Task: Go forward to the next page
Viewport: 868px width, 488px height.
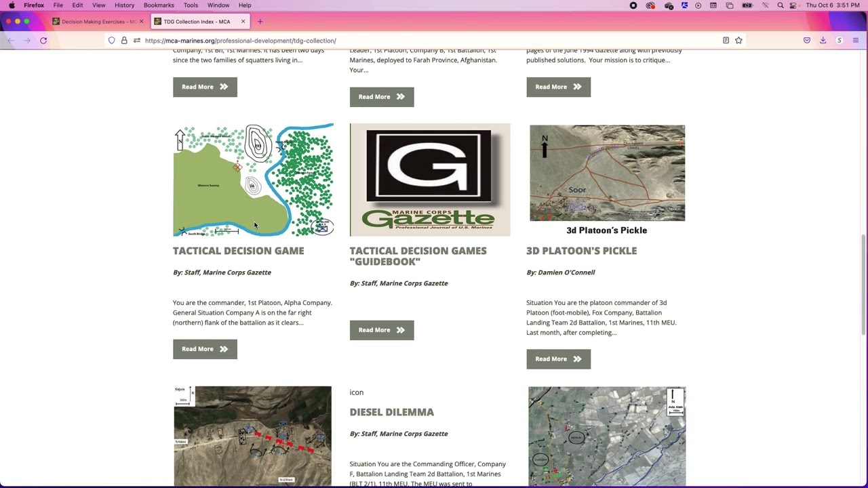Action: 27,41
